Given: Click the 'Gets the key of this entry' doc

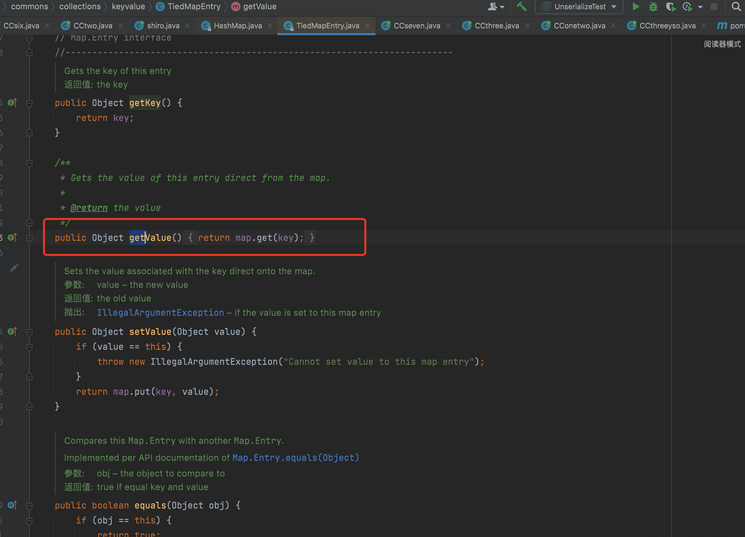Looking at the screenshot, I should [x=117, y=71].
